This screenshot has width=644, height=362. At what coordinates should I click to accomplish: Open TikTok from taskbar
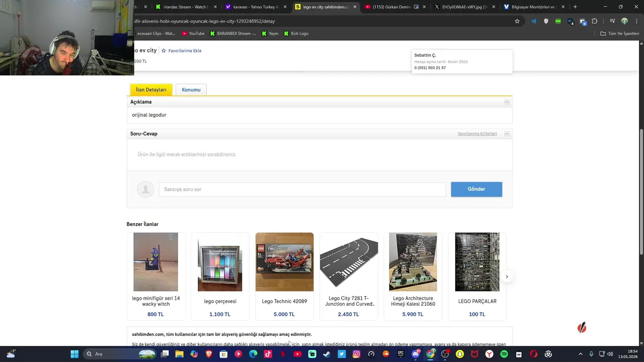[268, 354]
